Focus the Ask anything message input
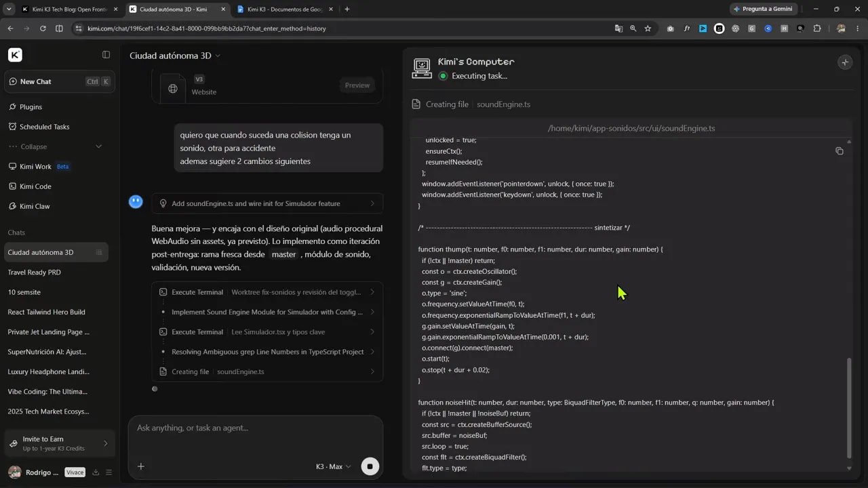Image resolution: width=868 pixels, height=488 pixels. coord(255,428)
